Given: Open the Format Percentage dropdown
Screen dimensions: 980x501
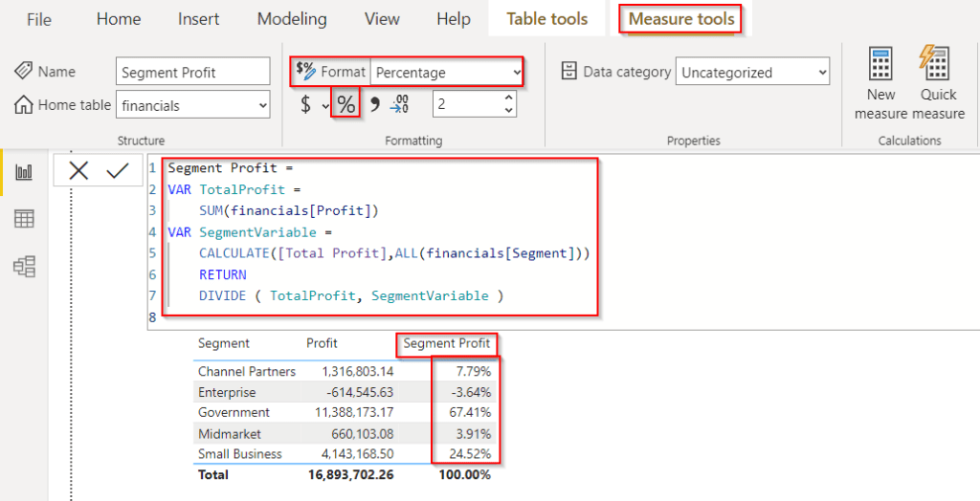Looking at the screenshot, I should pos(446,72).
